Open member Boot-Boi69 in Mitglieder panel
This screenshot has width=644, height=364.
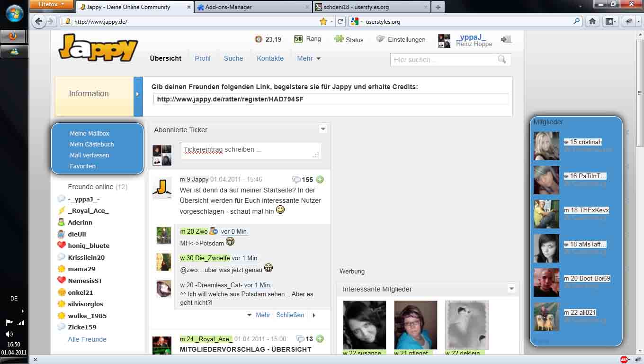pos(587,278)
